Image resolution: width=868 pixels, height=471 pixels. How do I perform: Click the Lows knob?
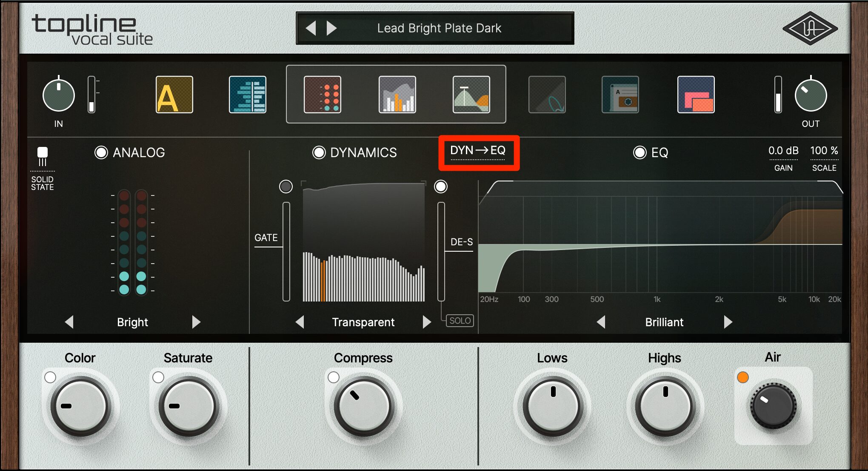point(553,406)
